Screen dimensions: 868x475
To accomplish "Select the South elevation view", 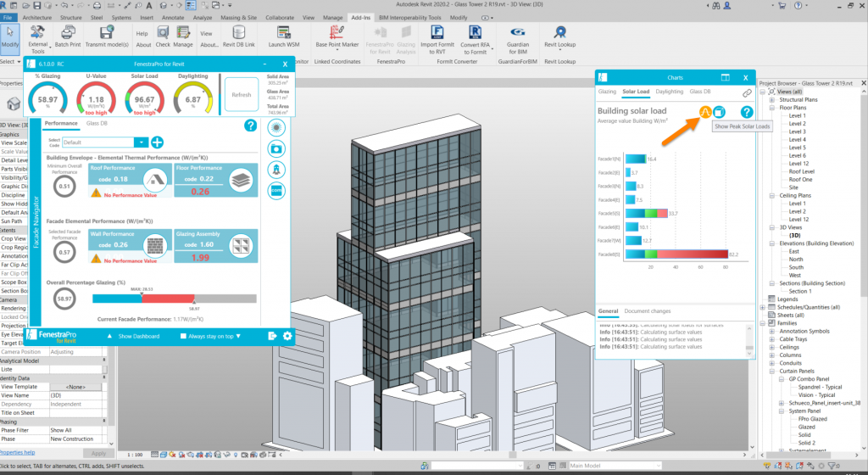I will click(x=796, y=267).
